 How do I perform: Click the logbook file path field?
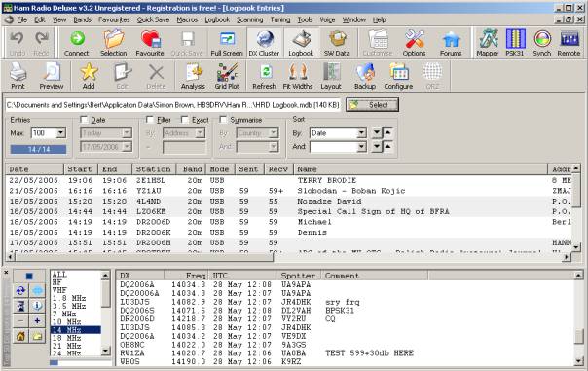173,105
